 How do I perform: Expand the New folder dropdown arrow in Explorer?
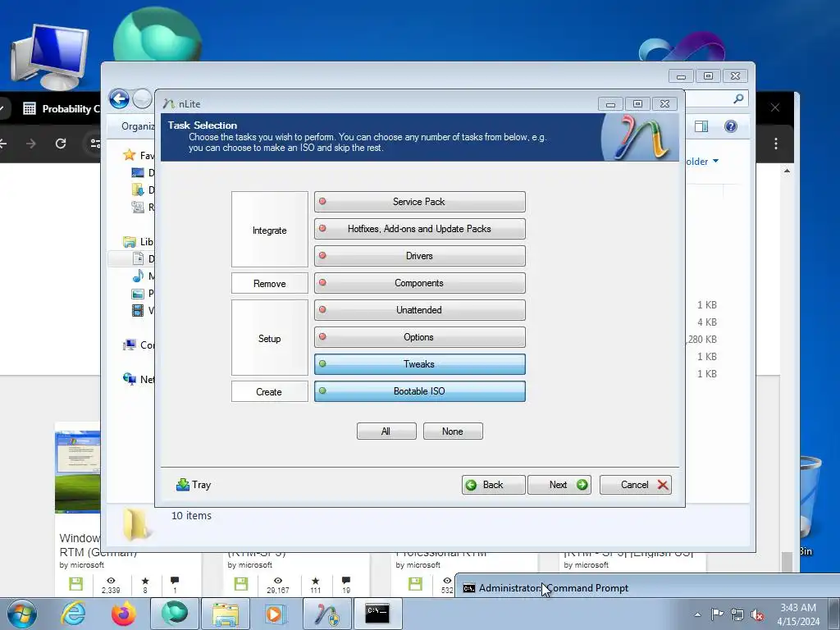tap(715, 161)
